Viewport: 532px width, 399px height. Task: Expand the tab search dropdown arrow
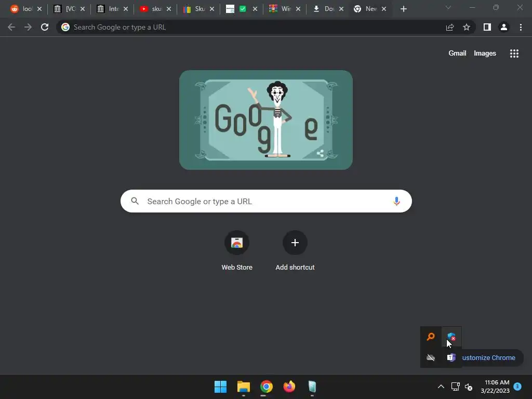click(x=448, y=7)
